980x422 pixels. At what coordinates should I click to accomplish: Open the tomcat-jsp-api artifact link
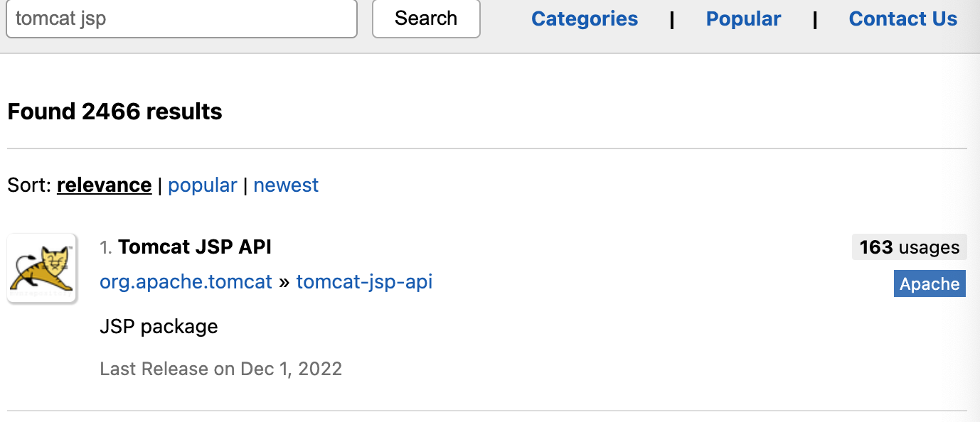364,282
